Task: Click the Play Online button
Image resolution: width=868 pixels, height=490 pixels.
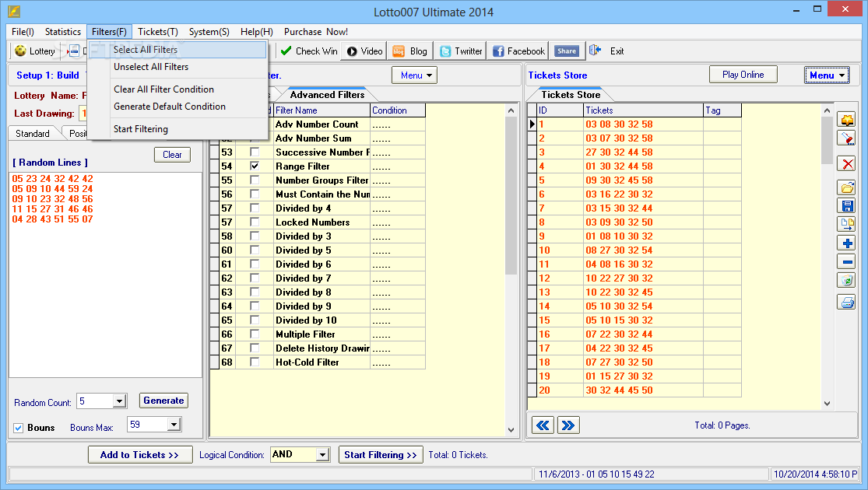Action: click(743, 75)
